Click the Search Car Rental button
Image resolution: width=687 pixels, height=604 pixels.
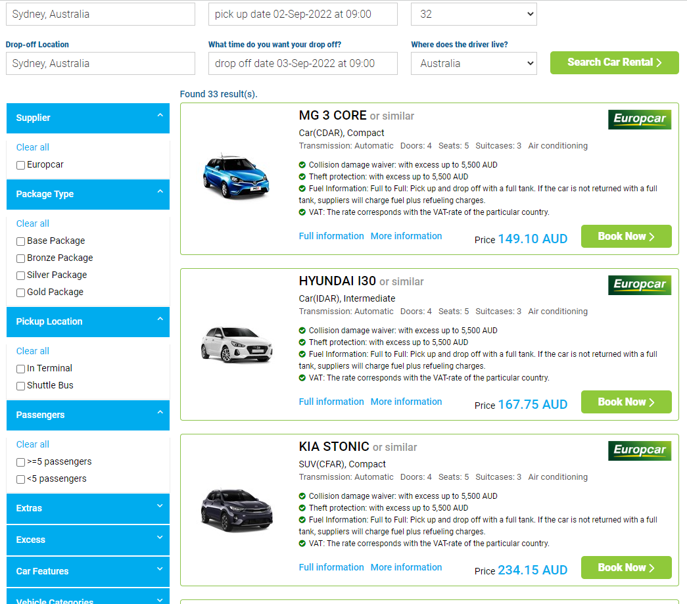click(614, 63)
